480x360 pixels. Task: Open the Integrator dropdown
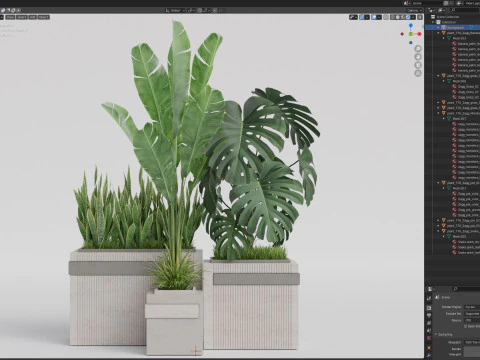coord(472,342)
